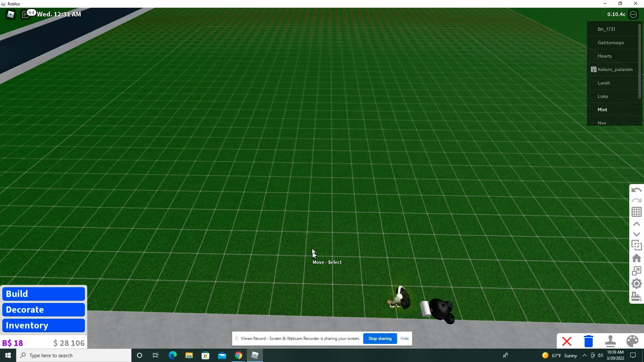The width and height of the screenshot is (644, 362).
Task: Select the blue trash delete tool
Action: click(x=589, y=341)
